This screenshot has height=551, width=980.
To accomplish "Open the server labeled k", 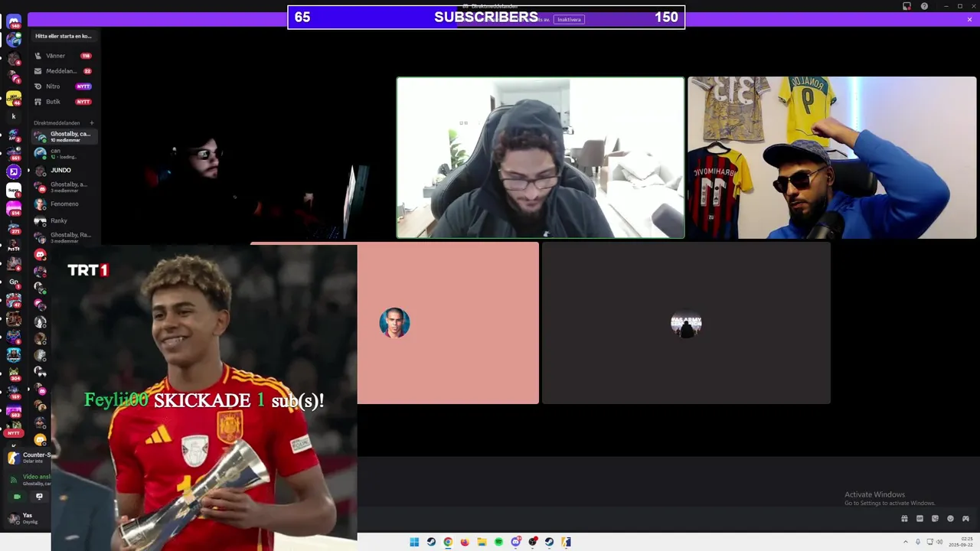I will [x=13, y=116].
